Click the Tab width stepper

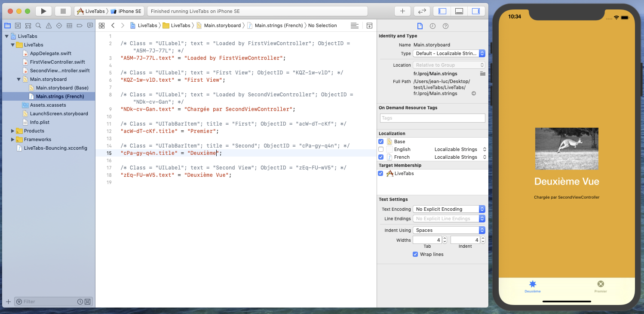[x=445, y=240]
